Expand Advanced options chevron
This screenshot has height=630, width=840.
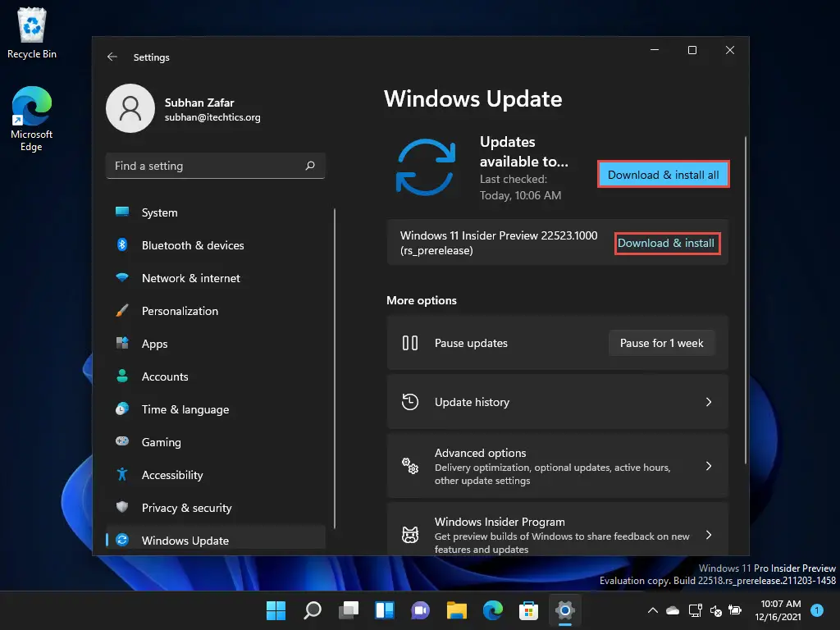709,466
